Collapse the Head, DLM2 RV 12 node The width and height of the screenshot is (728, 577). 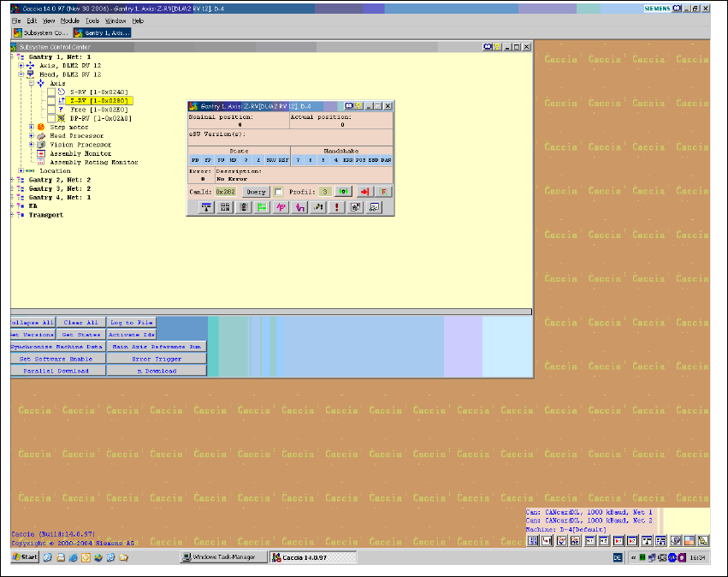(x=21, y=74)
